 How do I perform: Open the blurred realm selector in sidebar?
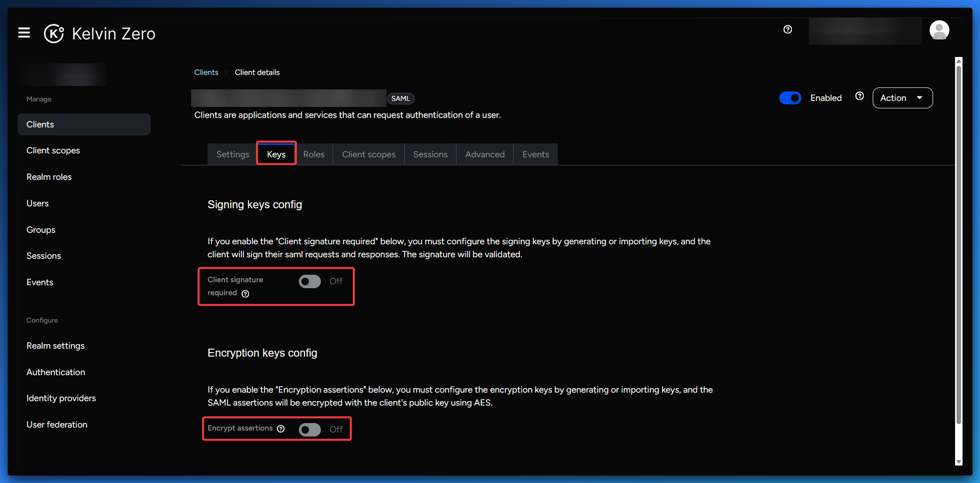[63, 75]
